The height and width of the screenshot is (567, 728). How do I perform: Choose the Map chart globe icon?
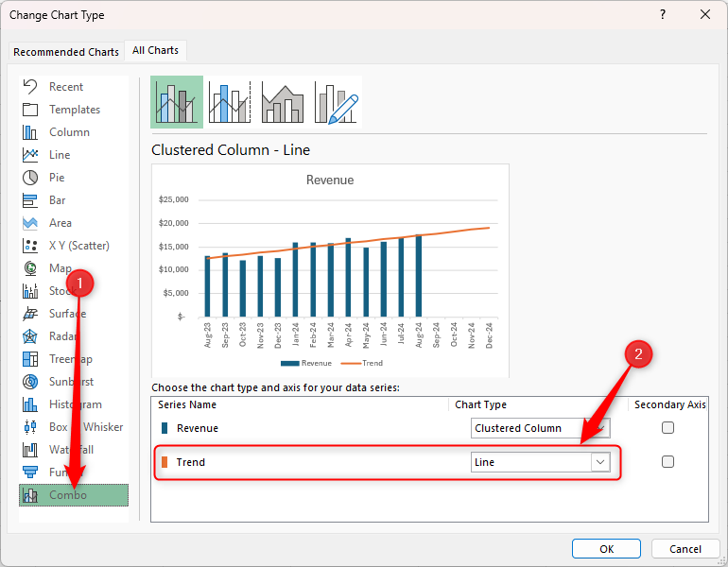coord(30,268)
